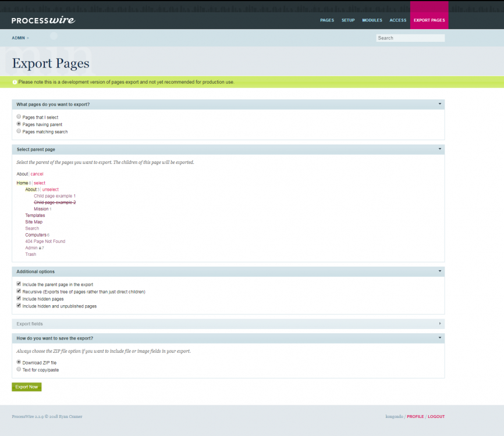Disable "Include hidden pages" checkbox
This screenshot has height=436, width=504.
(19, 298)
